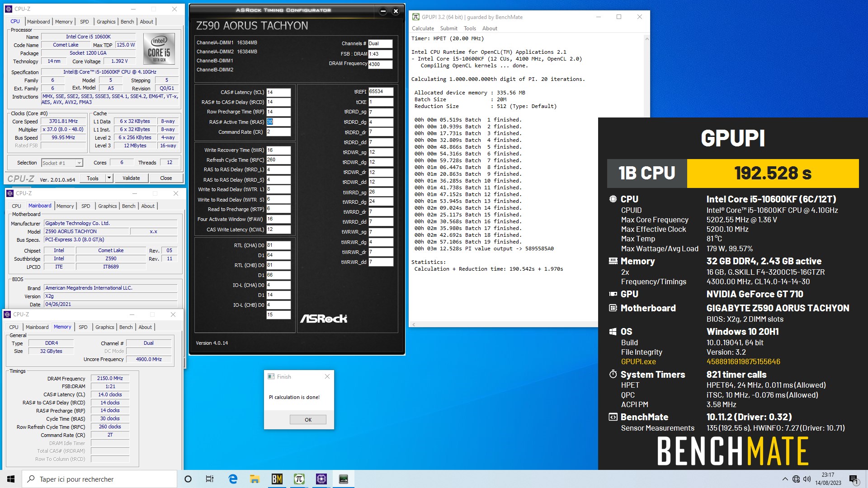Click Intel Core i5 logo in CPU-Z

pos(159,49)
